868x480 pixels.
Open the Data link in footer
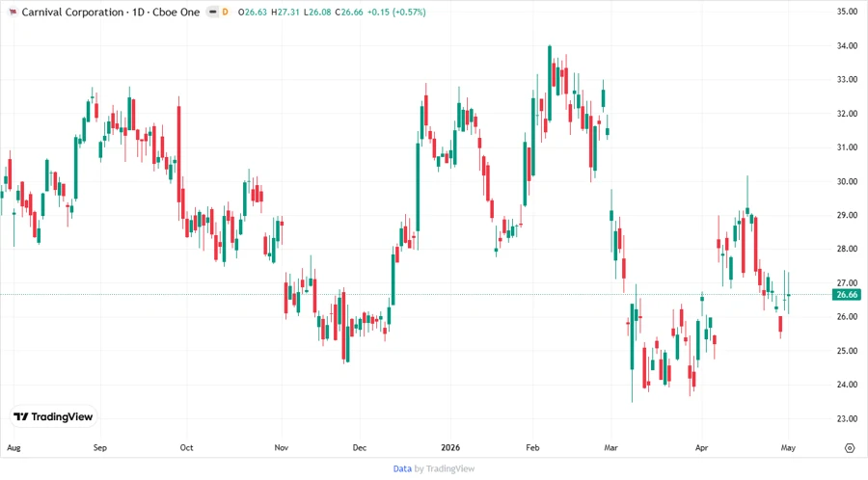coord(402,469)
